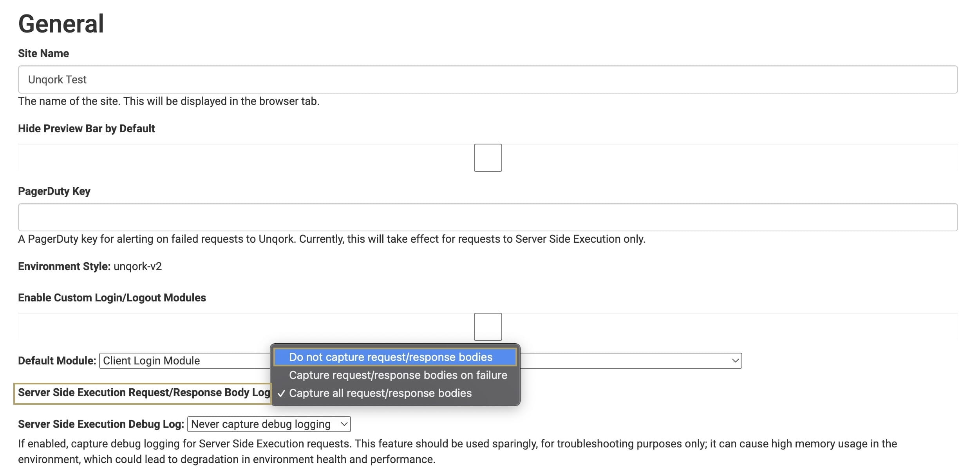Click the site name description text
This screenshot has height=476, width=980.
[x=169, y=101]
